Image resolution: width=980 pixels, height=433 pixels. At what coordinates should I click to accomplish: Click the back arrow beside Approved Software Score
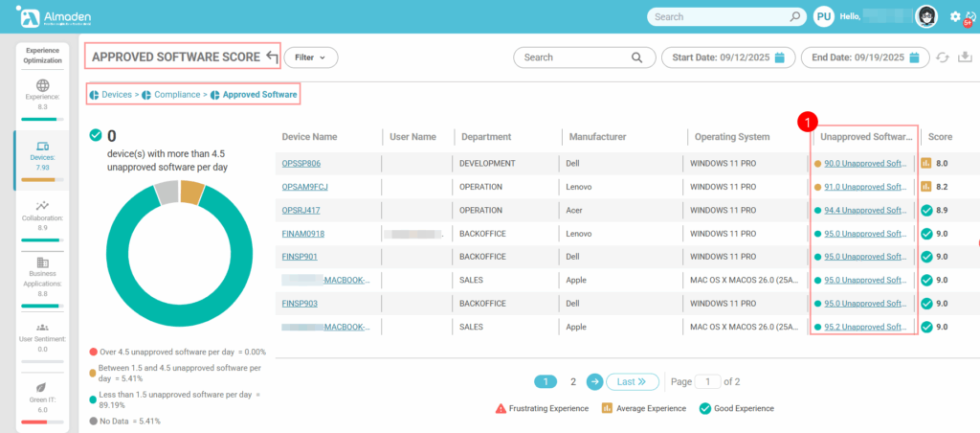[x=271, y=57]
